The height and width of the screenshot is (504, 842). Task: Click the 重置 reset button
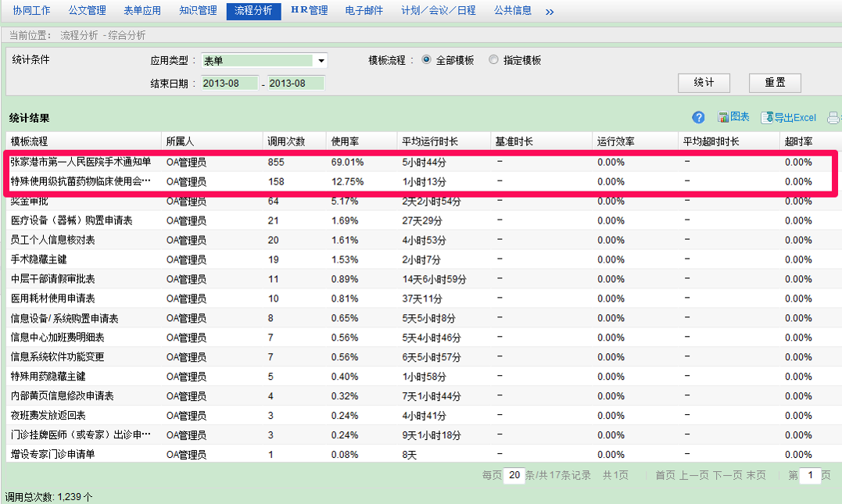(x=775, y=83)
